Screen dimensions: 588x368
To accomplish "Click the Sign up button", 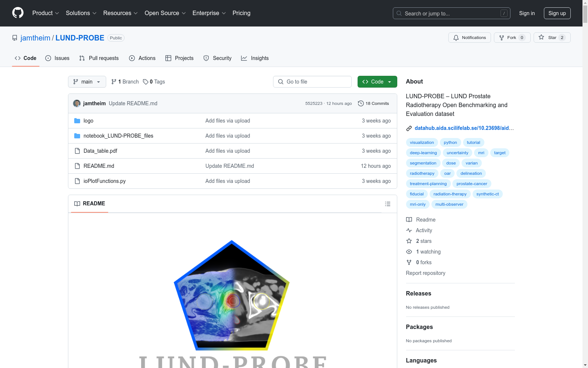I will tap(557, 13).
